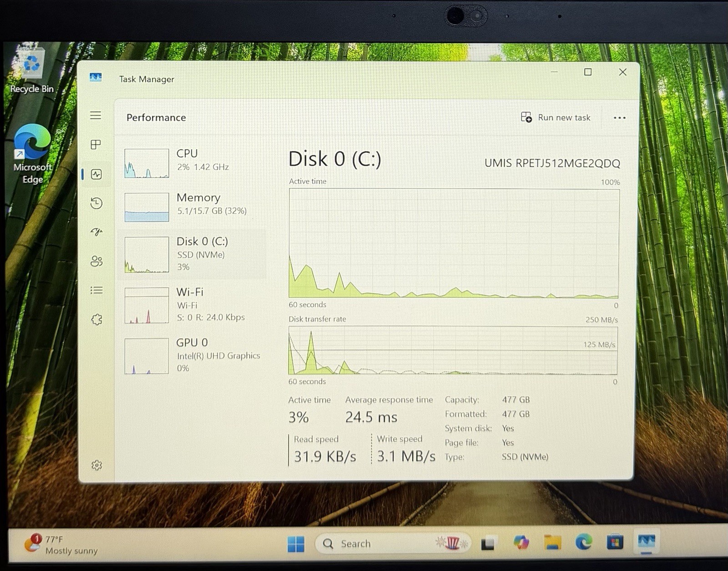Click the Microsoft Edge desktop shortcut
Viewport: 728px width, 571px height.
32,154
